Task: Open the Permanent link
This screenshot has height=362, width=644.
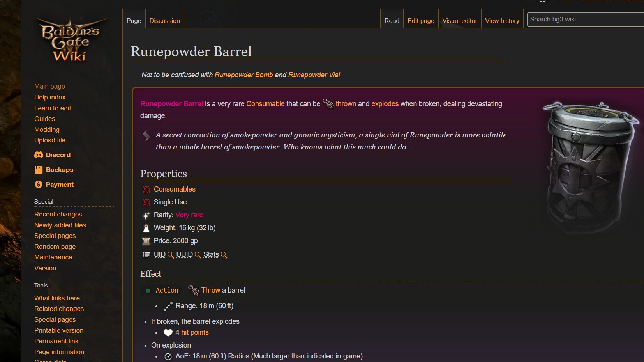Action: (56, 341)
